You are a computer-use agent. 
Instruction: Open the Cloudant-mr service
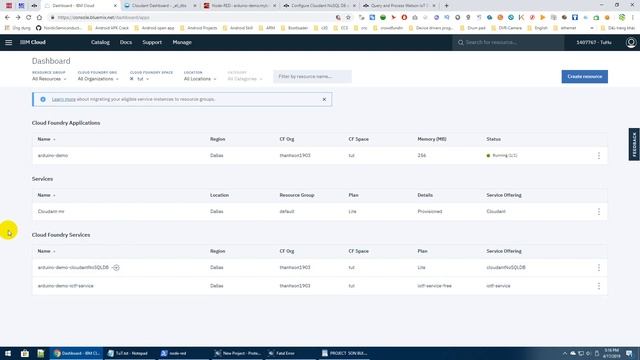point(51,211)
